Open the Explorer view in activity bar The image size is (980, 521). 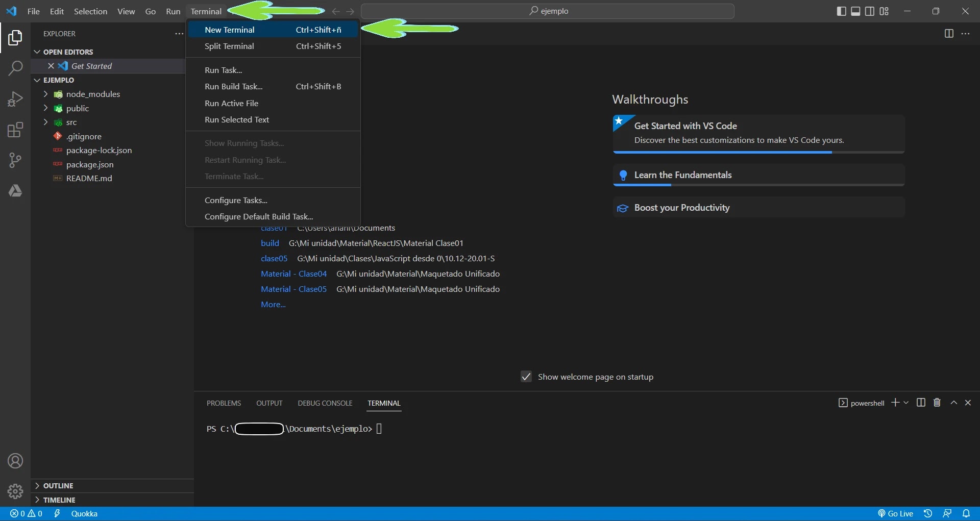(15, 38)
